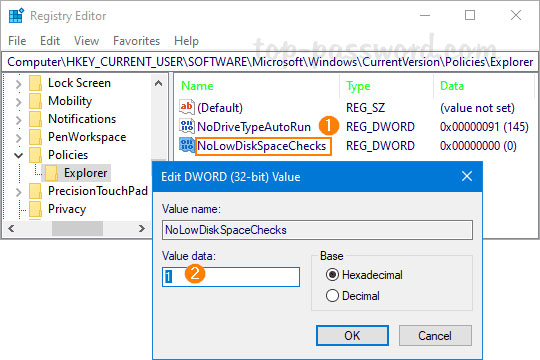Click the (Default) string value icon
540x360 pixels.
pos(187,107)
